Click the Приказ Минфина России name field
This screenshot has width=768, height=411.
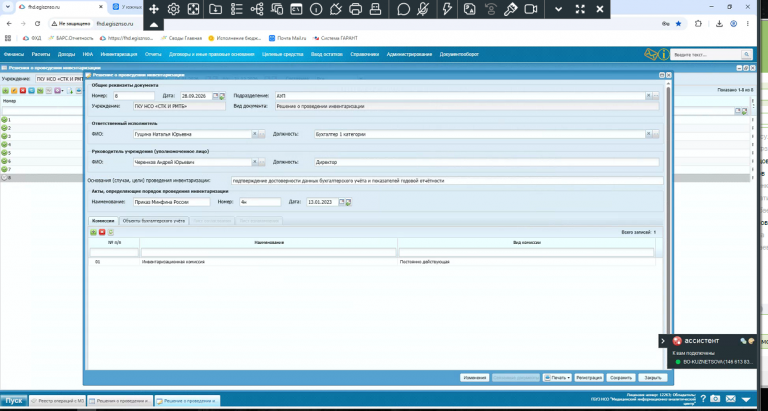pos(171,202)
